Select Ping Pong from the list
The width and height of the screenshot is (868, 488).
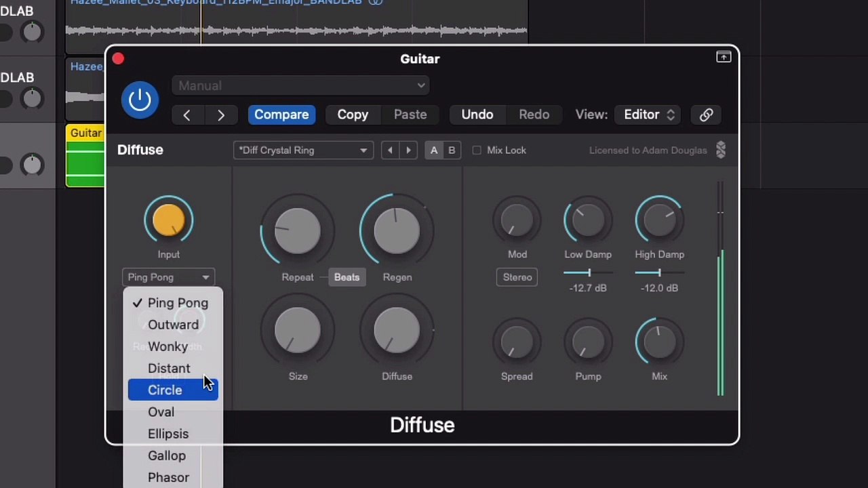[173, 303]
